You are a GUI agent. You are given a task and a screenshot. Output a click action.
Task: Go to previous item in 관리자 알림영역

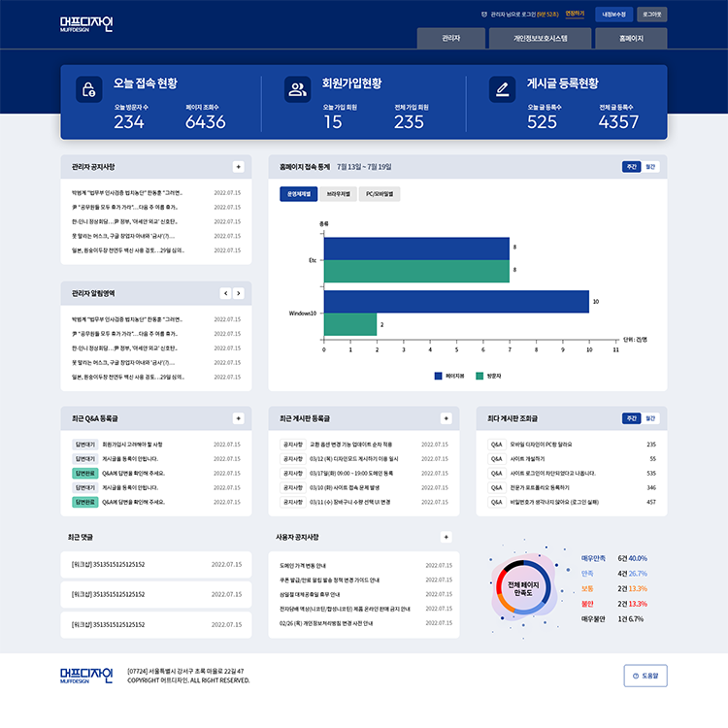pyautogui.click(x=225, y=293)
